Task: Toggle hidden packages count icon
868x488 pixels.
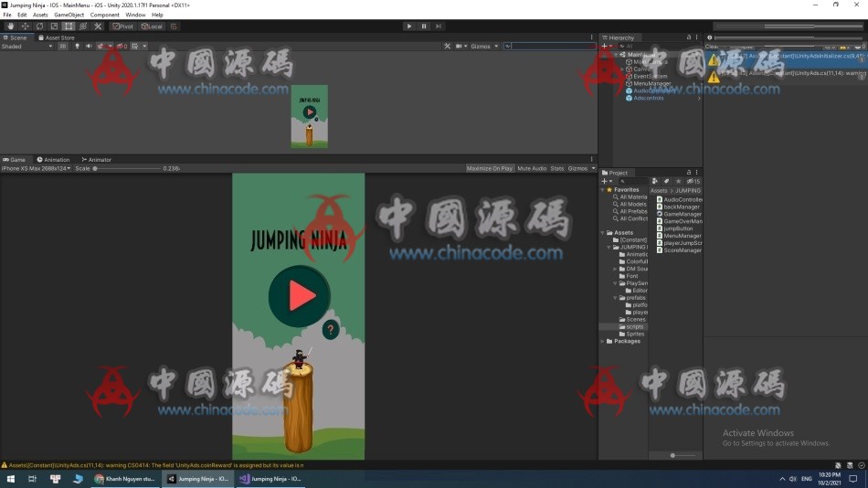Action: point(693,181)
